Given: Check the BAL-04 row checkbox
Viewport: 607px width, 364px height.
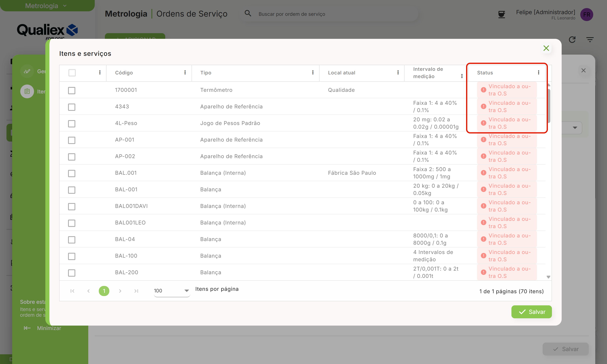Looking at the screenshot, I should [x=72, y=240].
